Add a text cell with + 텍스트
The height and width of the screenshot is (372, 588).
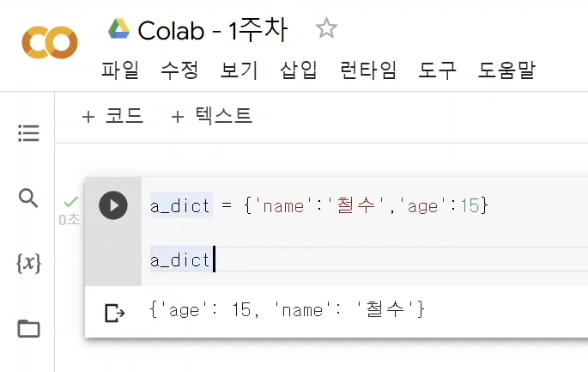[x=211, y=116]
